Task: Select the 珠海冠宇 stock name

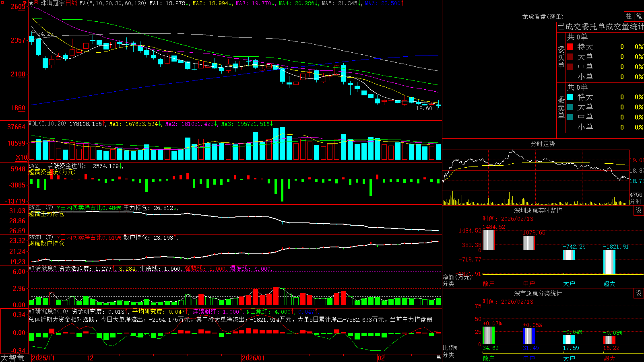Action: click(53, 3)
